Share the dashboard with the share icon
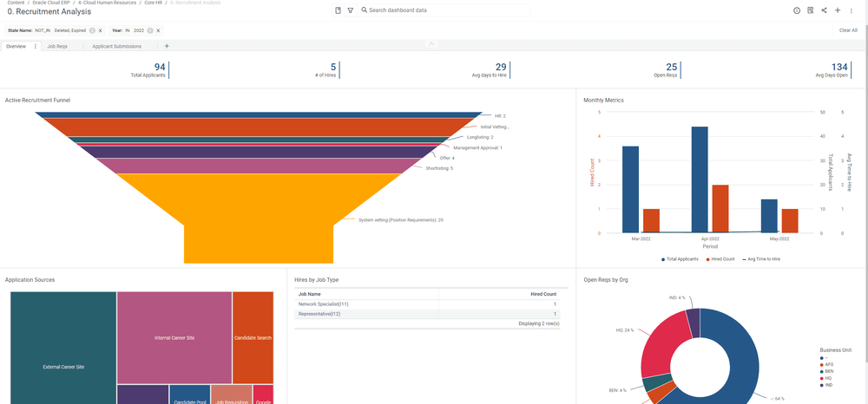868x404 pixels. 824,10
